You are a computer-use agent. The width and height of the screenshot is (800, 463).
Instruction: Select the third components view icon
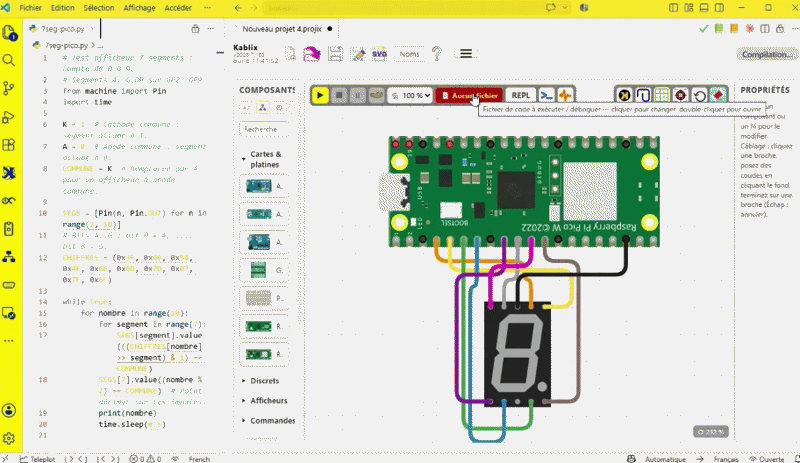(x=279, y=108)
